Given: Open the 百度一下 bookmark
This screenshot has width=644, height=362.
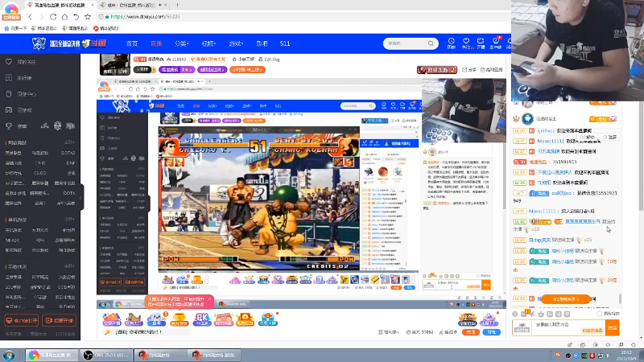Looking at the screenshot, I should tap(15, 28).
